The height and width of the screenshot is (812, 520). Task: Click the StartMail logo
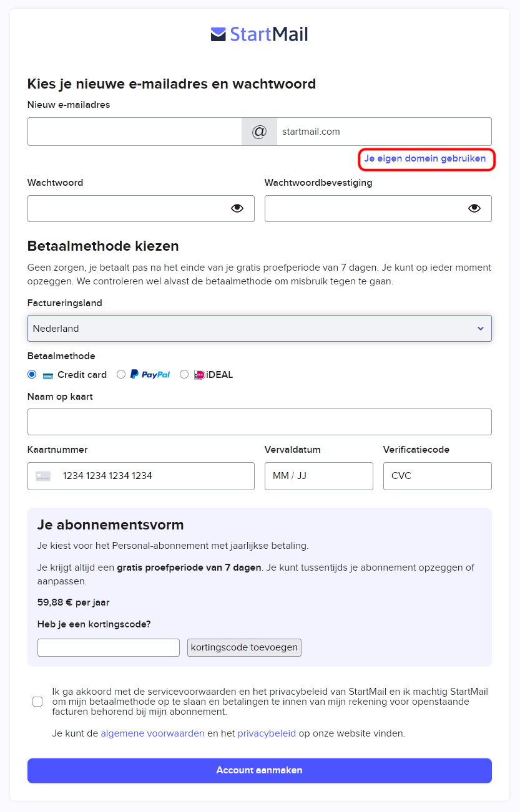[x=260, y=34]
